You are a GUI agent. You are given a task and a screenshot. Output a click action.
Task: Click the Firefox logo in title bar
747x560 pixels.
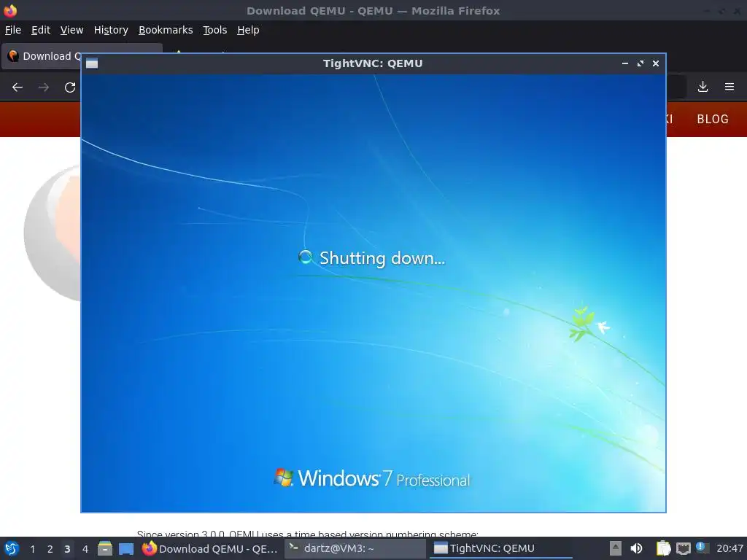pos(10,10)
